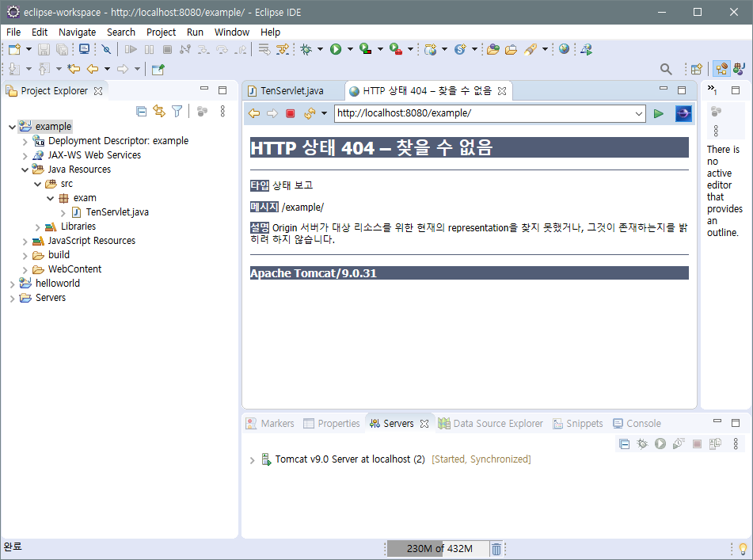
Task: Click the Open Perspective icon
Action: click(696, 69)
